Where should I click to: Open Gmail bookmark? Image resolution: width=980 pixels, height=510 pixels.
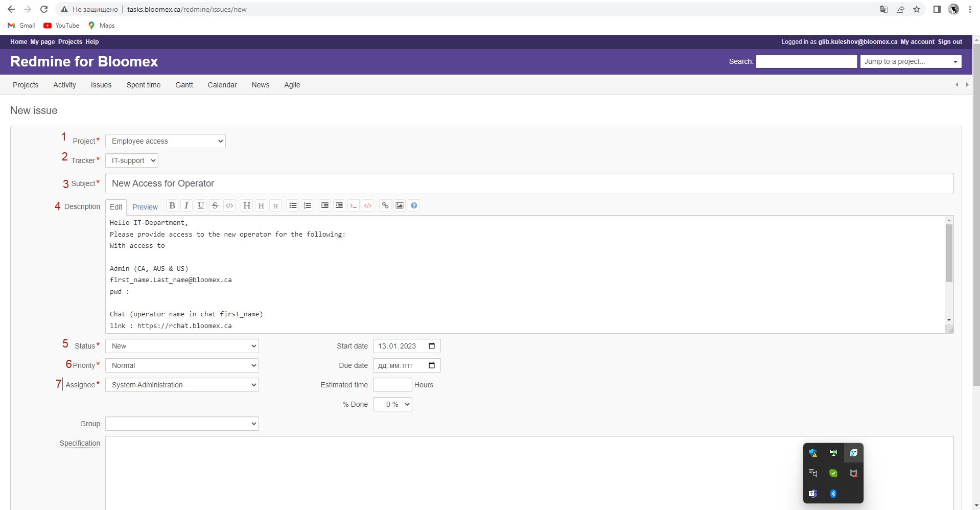[21, 26]
